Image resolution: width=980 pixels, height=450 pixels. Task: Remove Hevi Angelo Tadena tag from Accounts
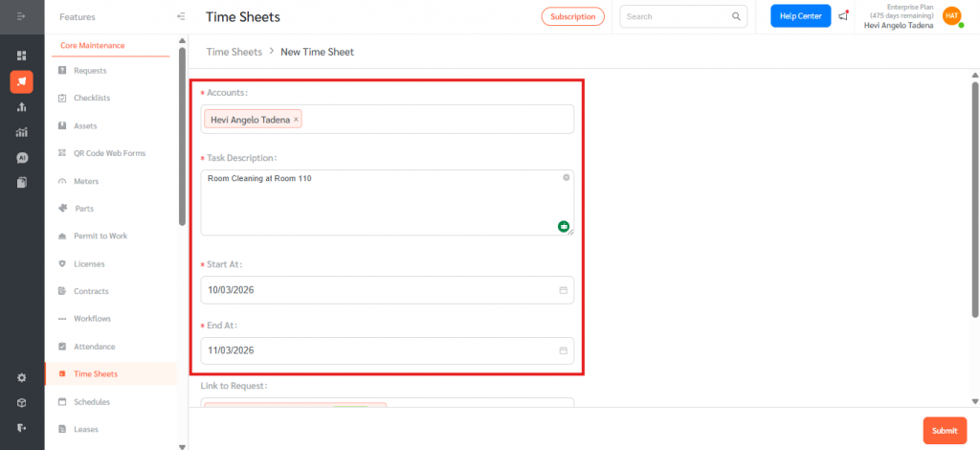click(296, 119)
